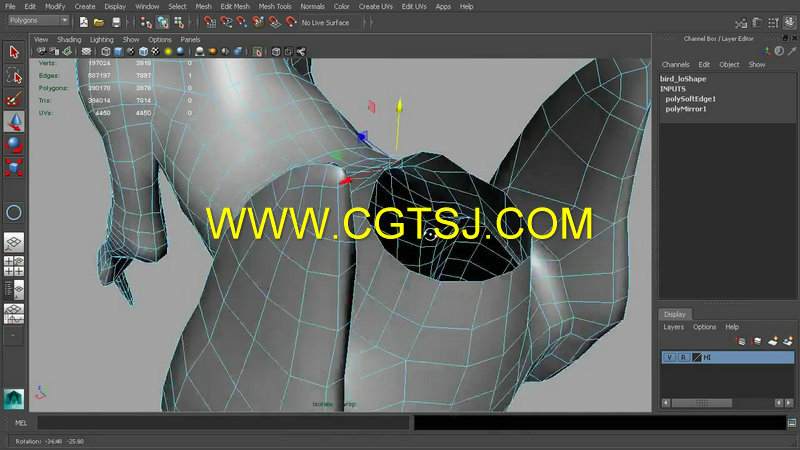This screenshot has width=800, height=450.
Task: Click the MEL command line input
Action: pyautogui.click(x=223, y=422)
